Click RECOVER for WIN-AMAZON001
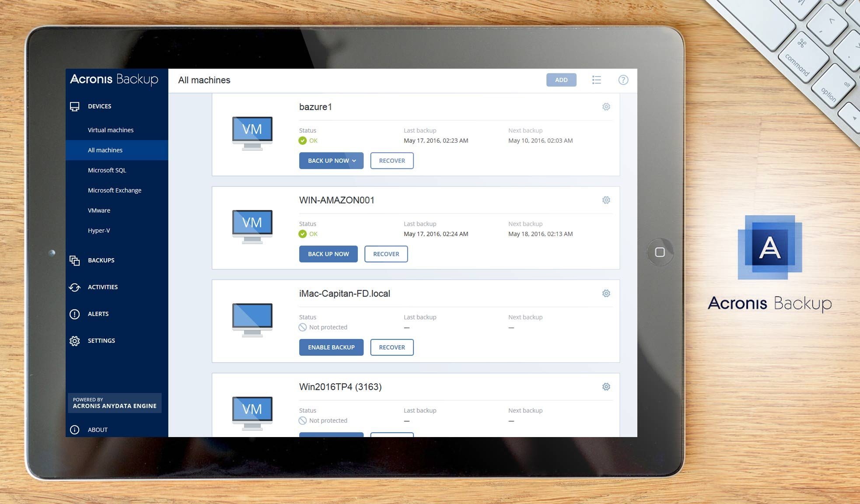 tap(386, 254)
